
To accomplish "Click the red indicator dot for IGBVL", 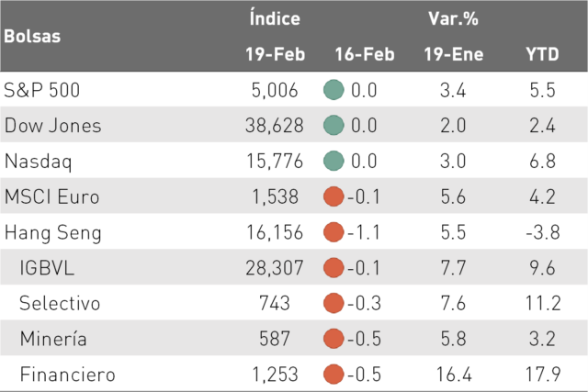I will [x=334, y=267].
